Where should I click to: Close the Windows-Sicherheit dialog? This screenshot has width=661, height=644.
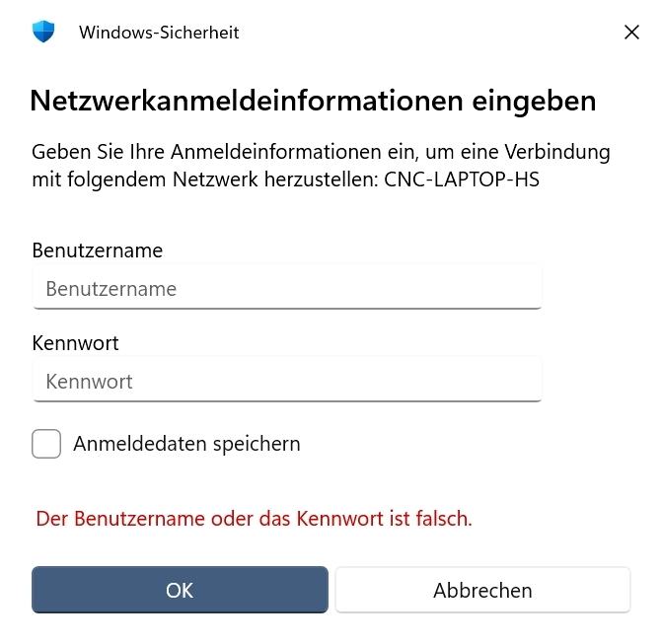632,33
